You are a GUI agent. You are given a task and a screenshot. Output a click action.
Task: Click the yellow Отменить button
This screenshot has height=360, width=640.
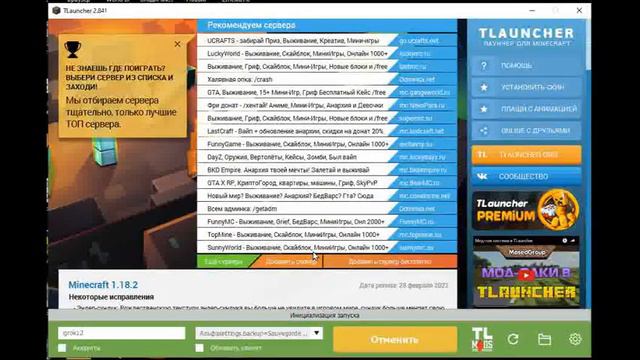395,339
